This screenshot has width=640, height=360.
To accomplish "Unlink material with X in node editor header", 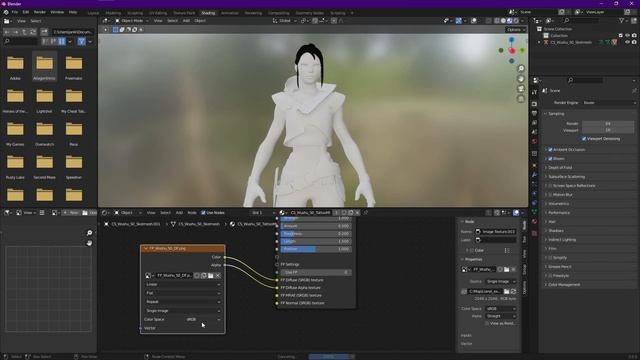I will (x=357, y=213).
